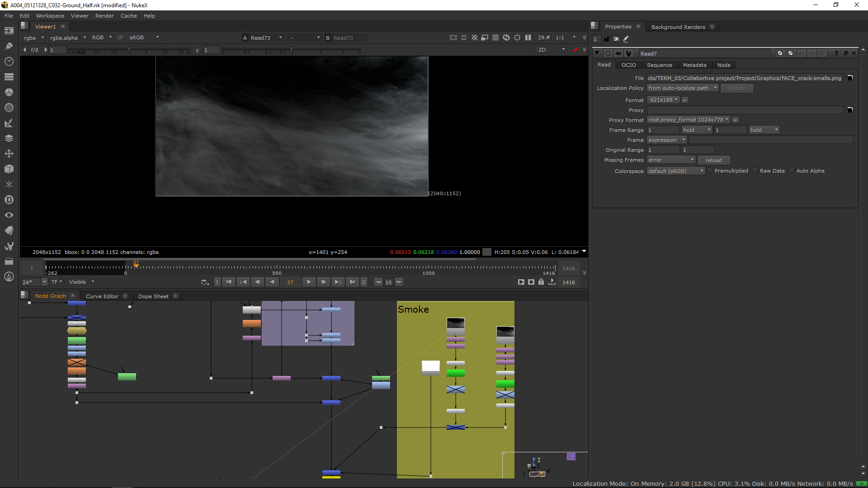
Task: Open the Transform nodes move icon
Action: 9,154
